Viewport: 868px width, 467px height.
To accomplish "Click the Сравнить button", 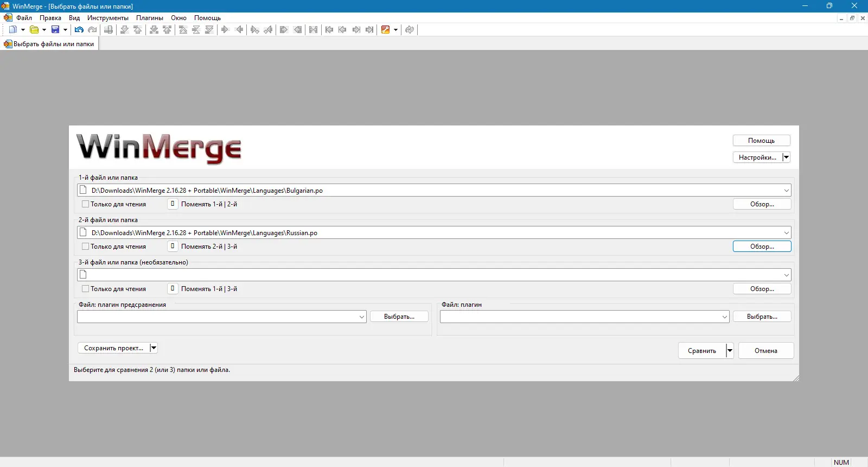I will click(702, 351).
